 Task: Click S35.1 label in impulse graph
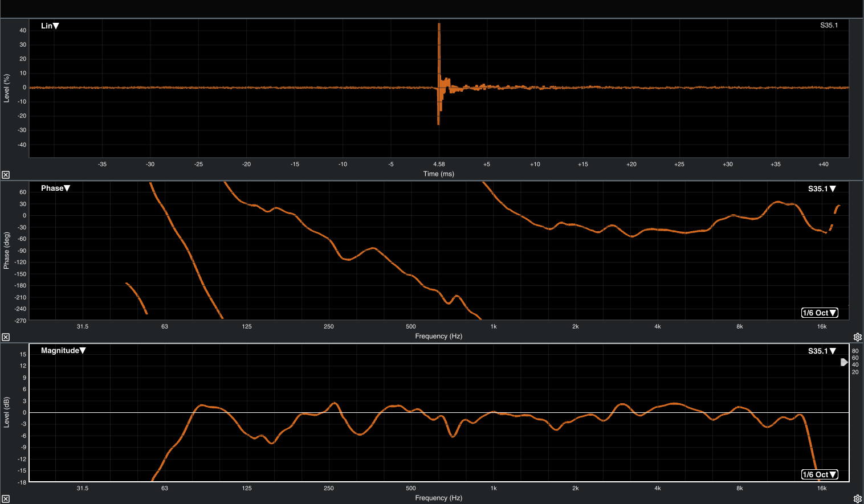click(829, 26)
